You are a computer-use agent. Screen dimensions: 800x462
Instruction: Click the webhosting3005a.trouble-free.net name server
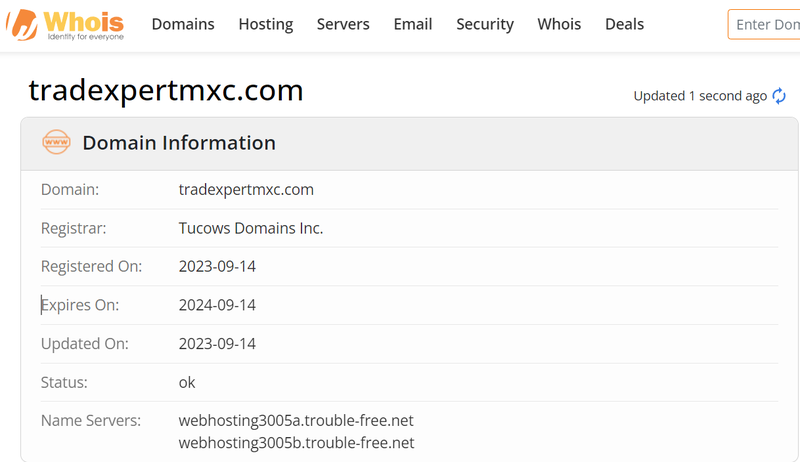point(296,420)
